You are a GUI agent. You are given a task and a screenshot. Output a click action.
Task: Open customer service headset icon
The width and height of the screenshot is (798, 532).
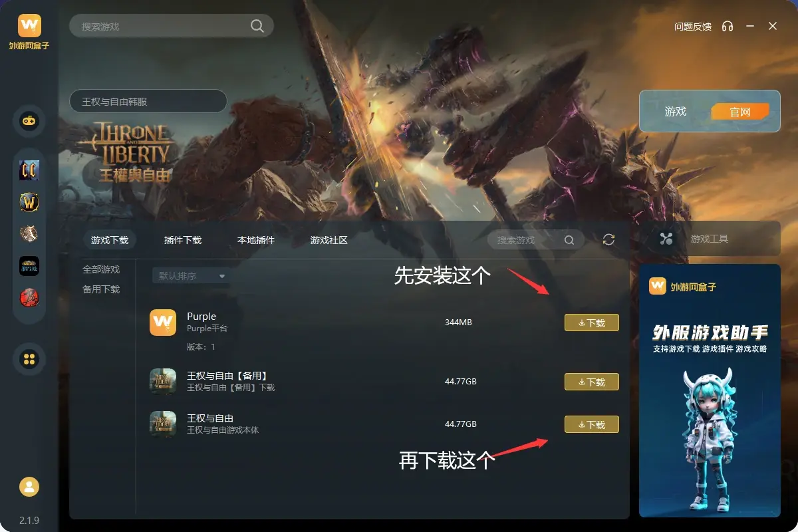[x=728, y=26]
